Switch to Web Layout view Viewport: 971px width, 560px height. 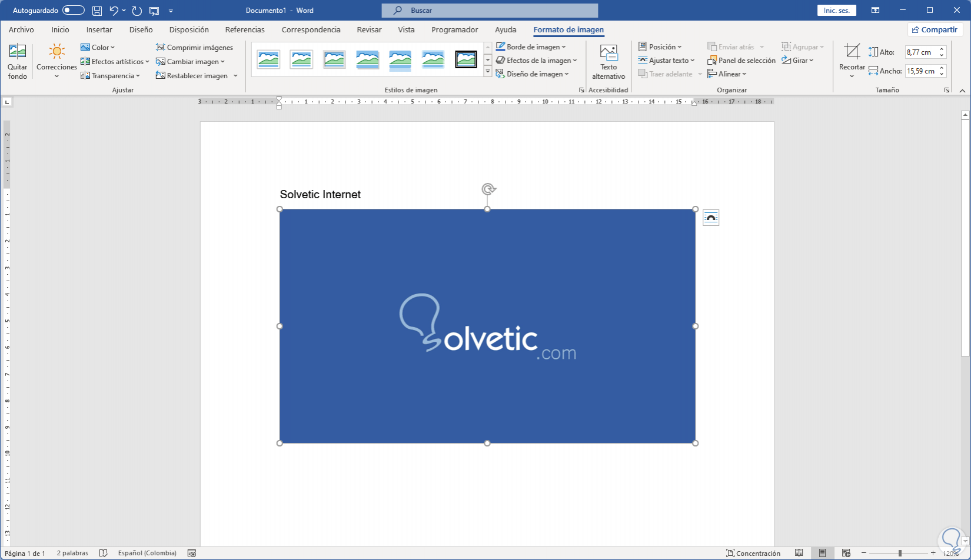[x=846, y=553]
